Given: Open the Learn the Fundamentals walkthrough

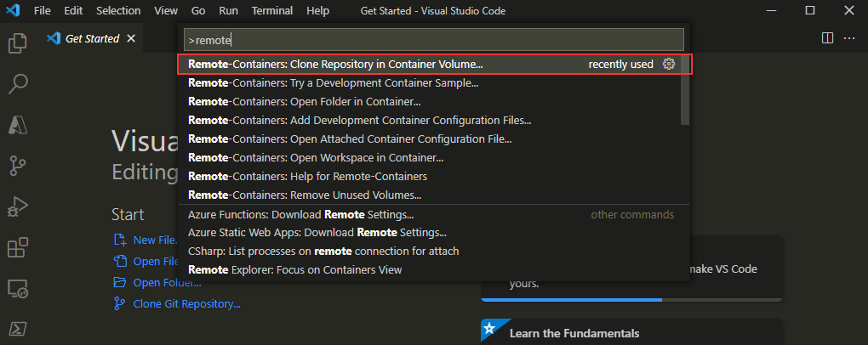Looking at the screenshot, I should pos(631,331).
